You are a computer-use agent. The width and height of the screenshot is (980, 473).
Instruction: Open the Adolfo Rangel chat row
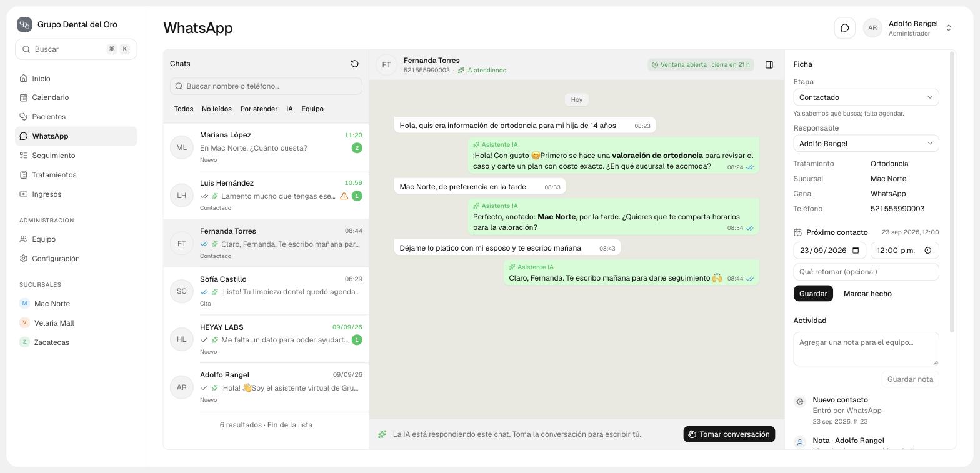[266, 387]
